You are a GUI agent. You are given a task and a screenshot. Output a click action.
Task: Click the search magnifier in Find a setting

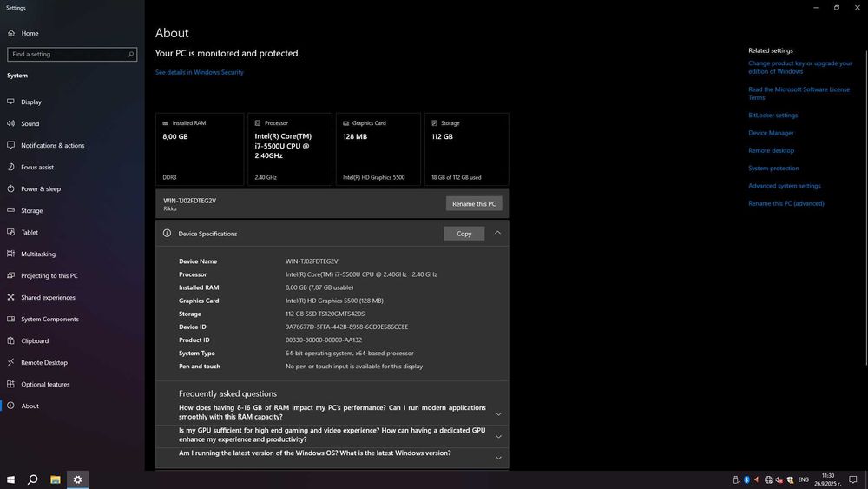pos(131,54)
